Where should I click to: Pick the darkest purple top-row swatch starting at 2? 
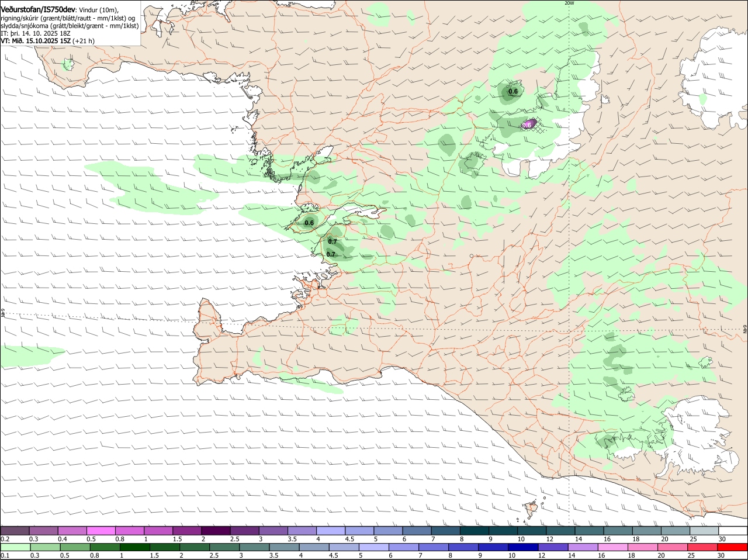point(216,531)
